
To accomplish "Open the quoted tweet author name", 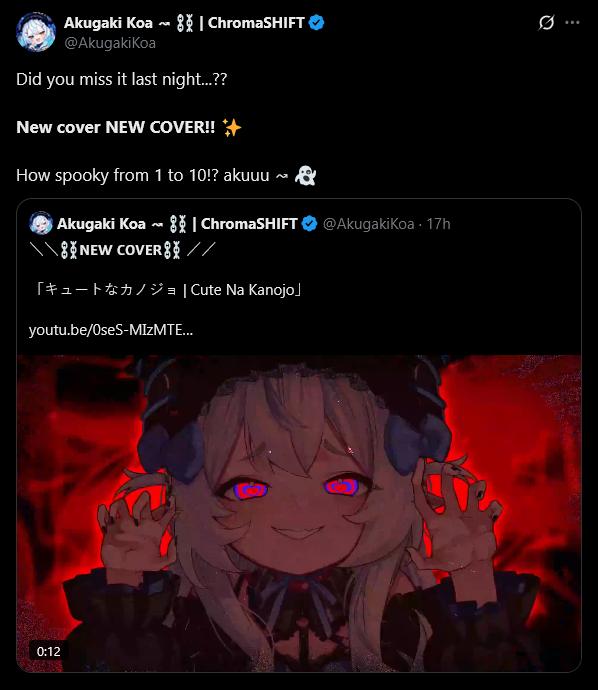I will pyautogui.click(x=177, y=224).
